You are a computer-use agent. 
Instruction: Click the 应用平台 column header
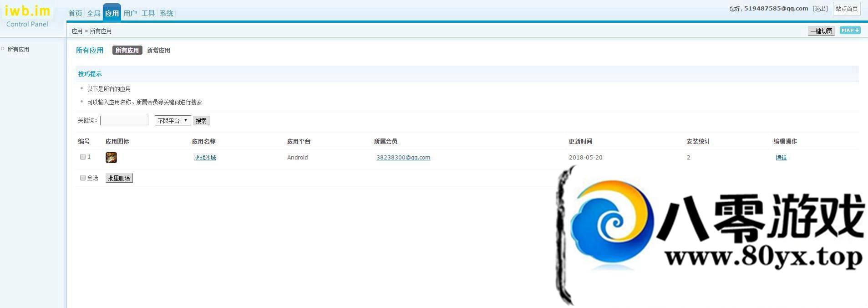[299, 141]
